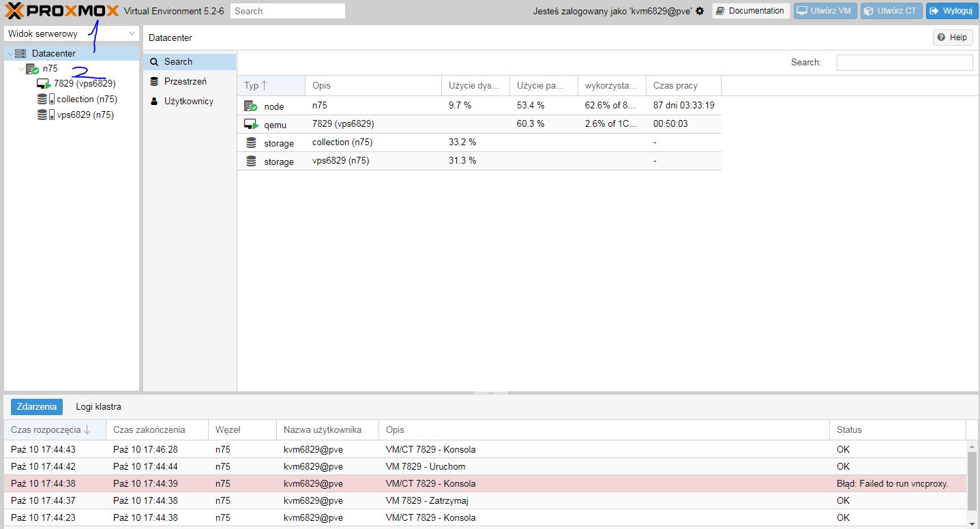Switch to the Logi klastra tab
The height and width of the screenshot is (529, 980).
[x=98, y=407]
